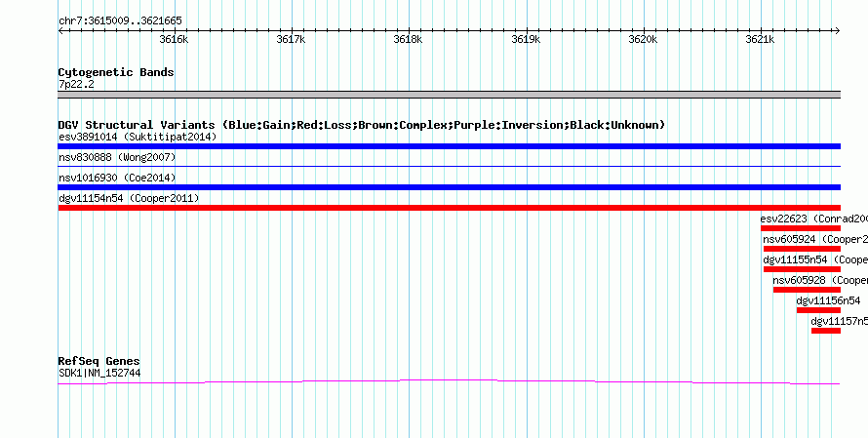Click the gray 7p22.2 cytogenetic band bar
This screenshot has height=438, width=868.
coord(449,95)
